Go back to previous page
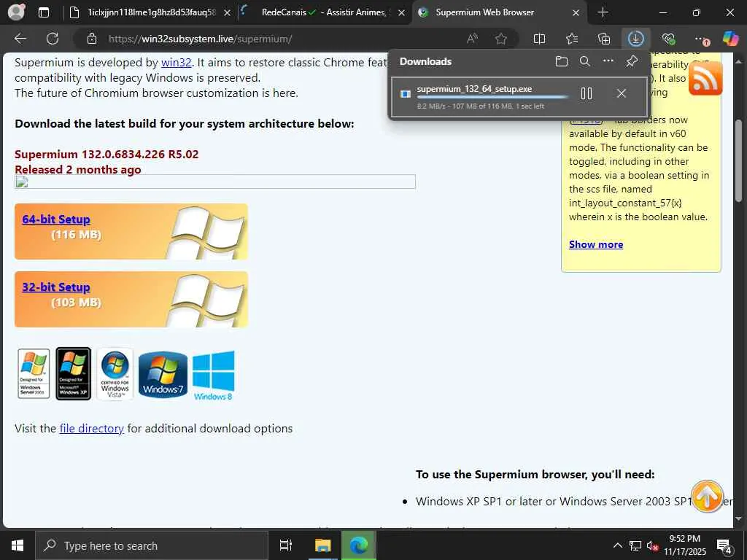747x560 pixels. coord(20,39)
